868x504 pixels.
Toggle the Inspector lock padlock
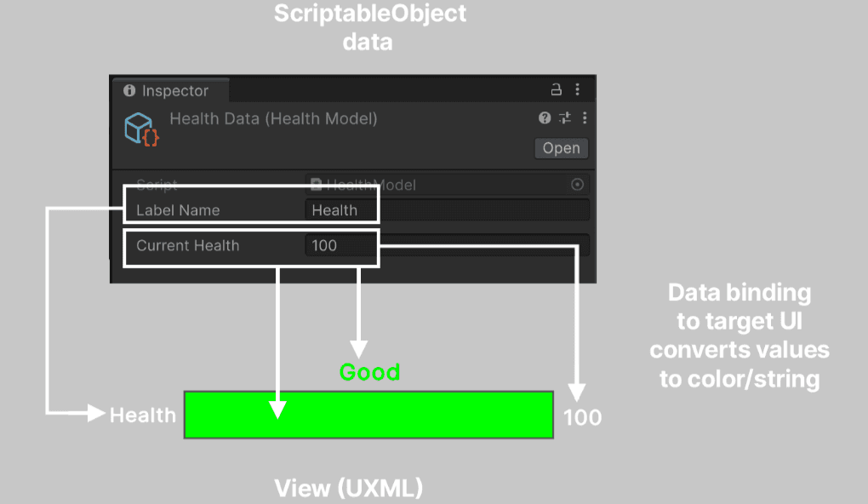[555, 89]
